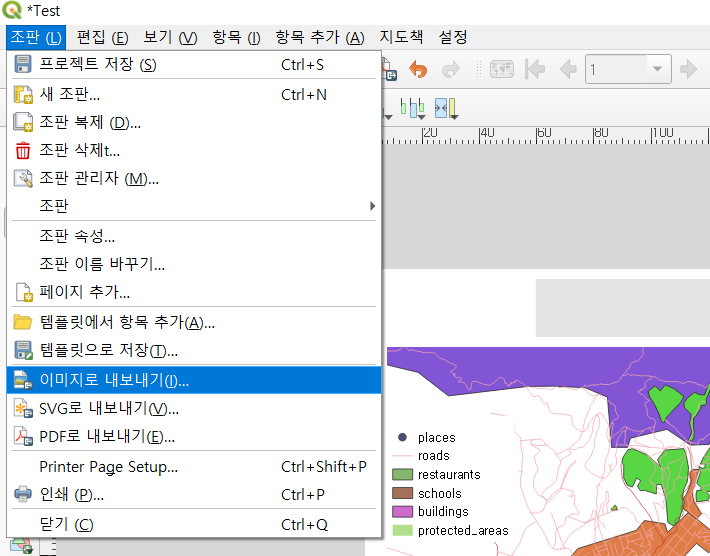Click the red trash 조판 삭제 icon
The height and width of the screenshot is (556, 710).
coord(23,150)
